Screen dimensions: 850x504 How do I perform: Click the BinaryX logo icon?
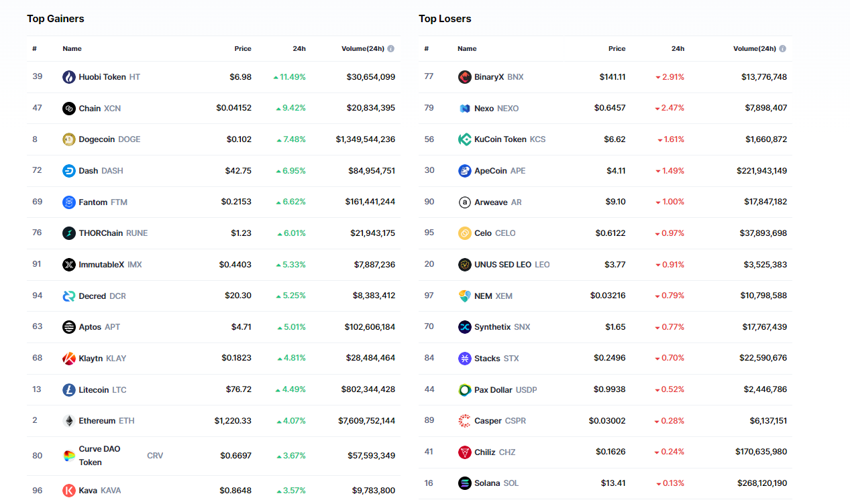[464, 77]
